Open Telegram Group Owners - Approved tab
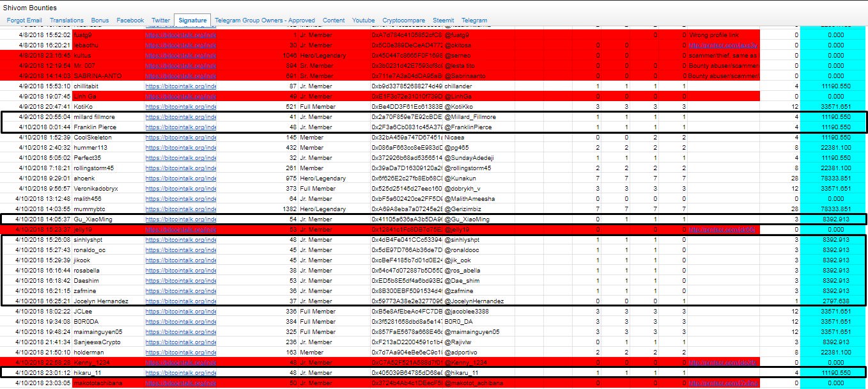Screen dimensions: 868x389 265,20
